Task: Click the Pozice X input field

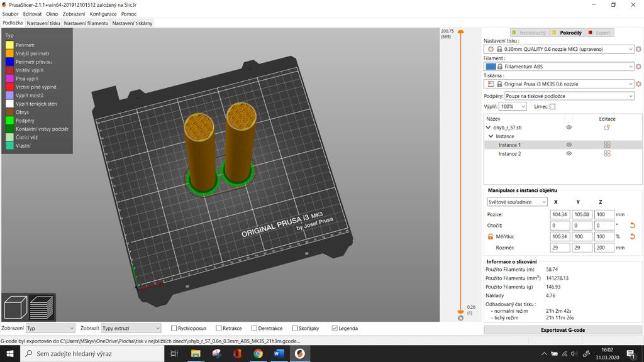Action: [x=560, y=214]
